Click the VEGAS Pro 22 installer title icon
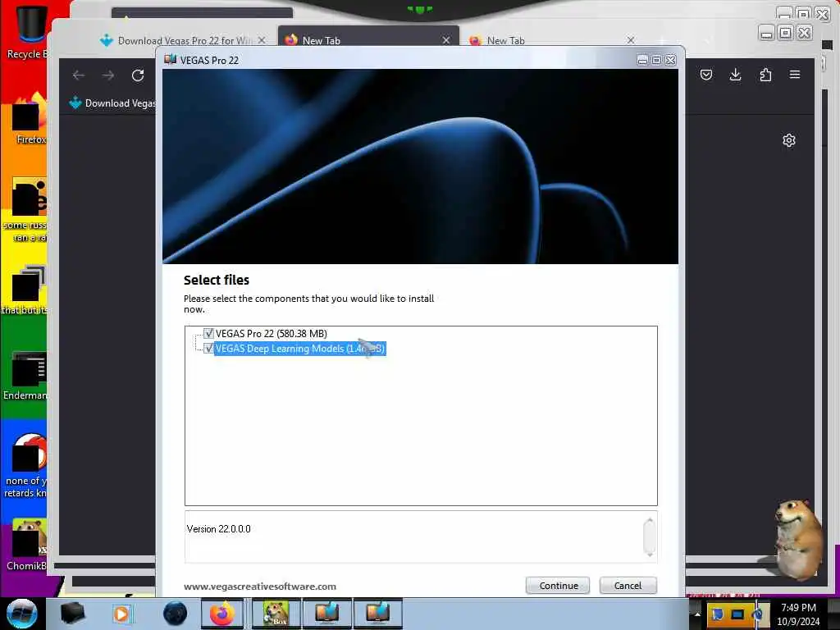The height and width of the screenshot is (630, 840). 171,59
